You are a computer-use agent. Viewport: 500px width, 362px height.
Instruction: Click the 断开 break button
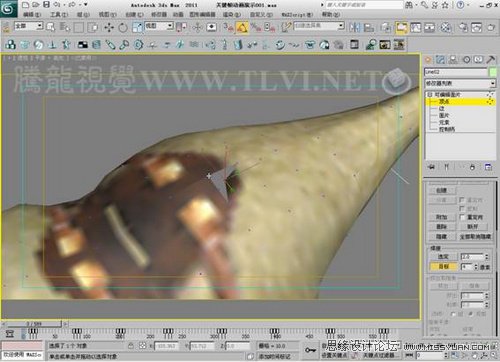point(474,227)
